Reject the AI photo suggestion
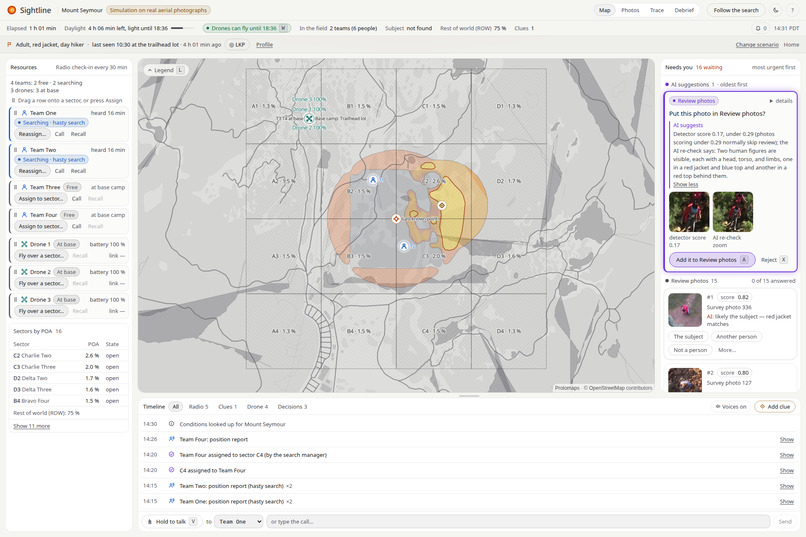This screenshot has height=537, width=806. point(774,260)
